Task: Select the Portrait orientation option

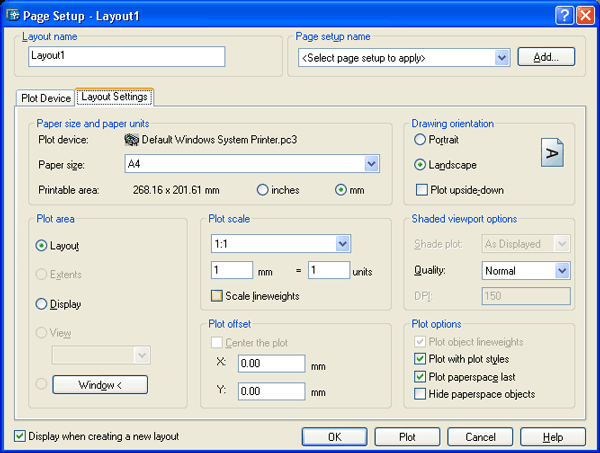Action: tap(420, 140)
